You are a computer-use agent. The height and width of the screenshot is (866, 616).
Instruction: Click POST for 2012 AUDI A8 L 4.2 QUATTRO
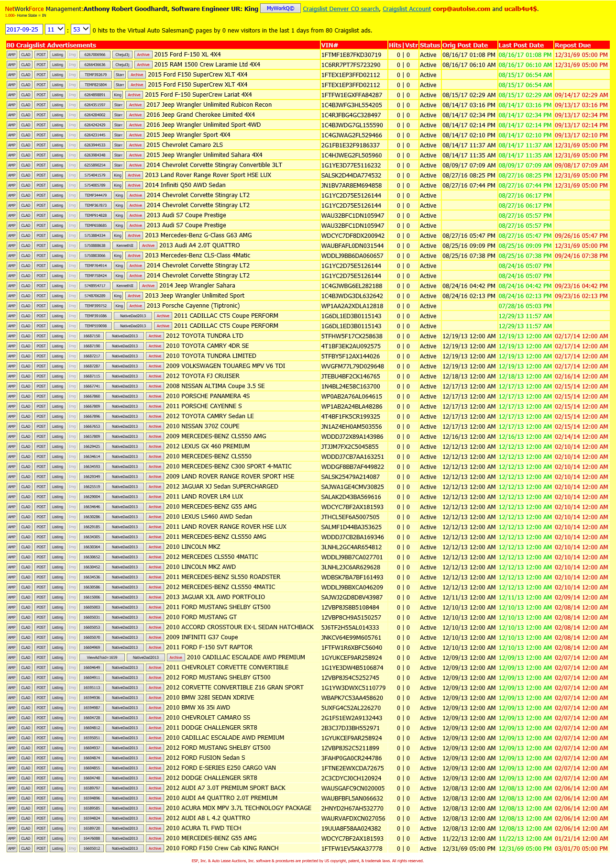[x=41, y=818]
